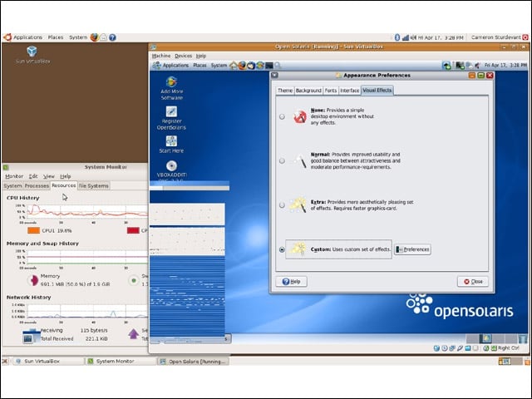
Task: Open the Ubuntu System menu
Action: pos(78,37)
